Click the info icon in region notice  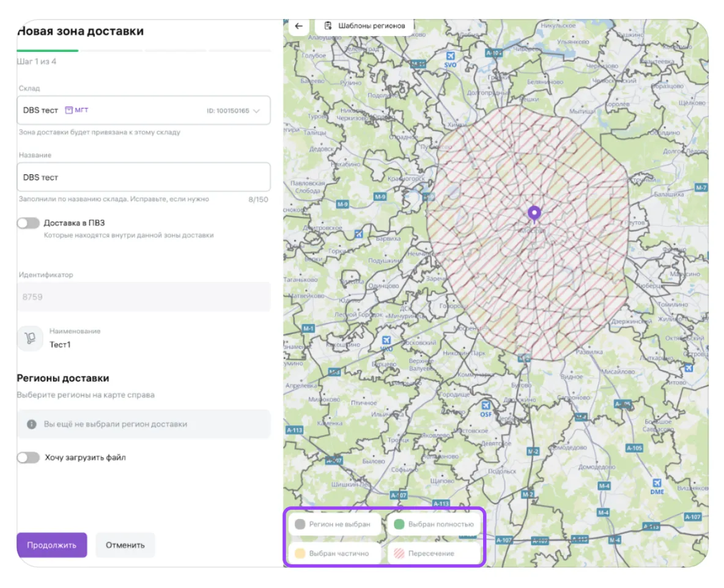point(31,424)
